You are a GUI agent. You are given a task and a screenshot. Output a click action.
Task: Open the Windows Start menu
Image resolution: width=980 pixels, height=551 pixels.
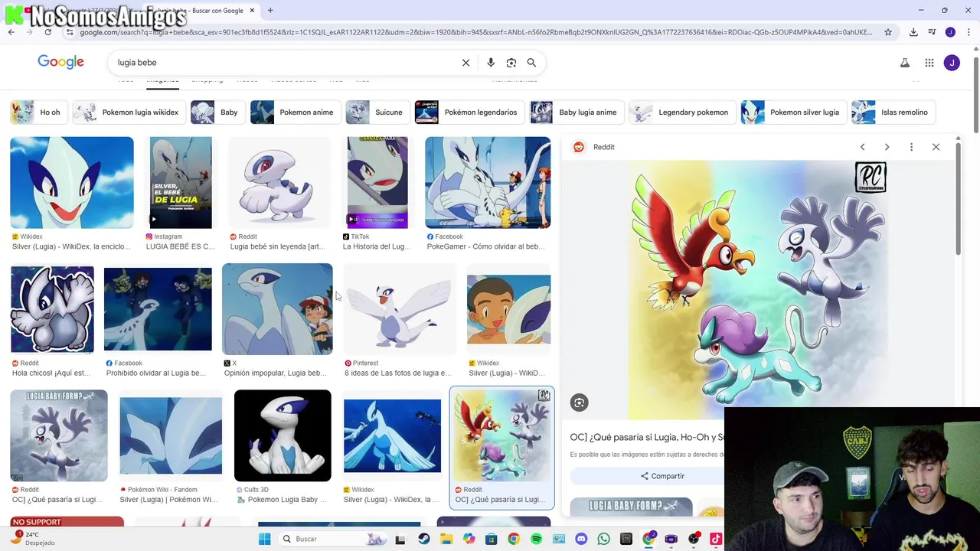pos(264,539)
